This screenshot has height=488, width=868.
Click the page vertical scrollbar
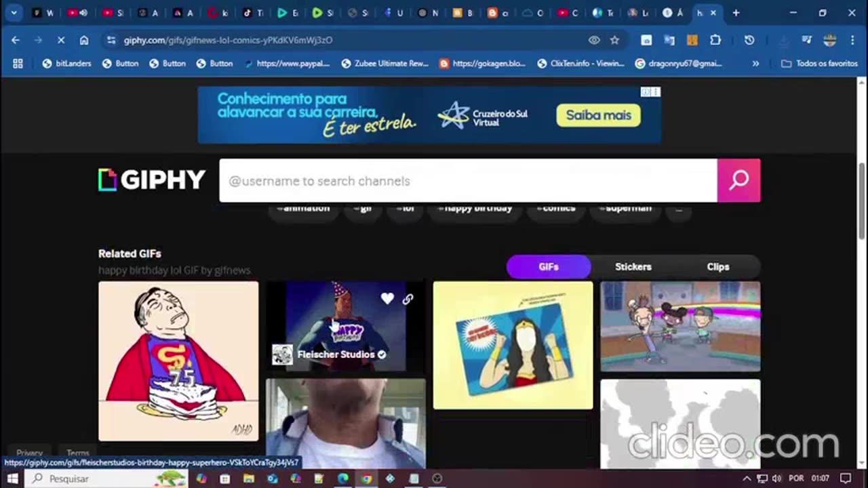(x=862, y=201)
